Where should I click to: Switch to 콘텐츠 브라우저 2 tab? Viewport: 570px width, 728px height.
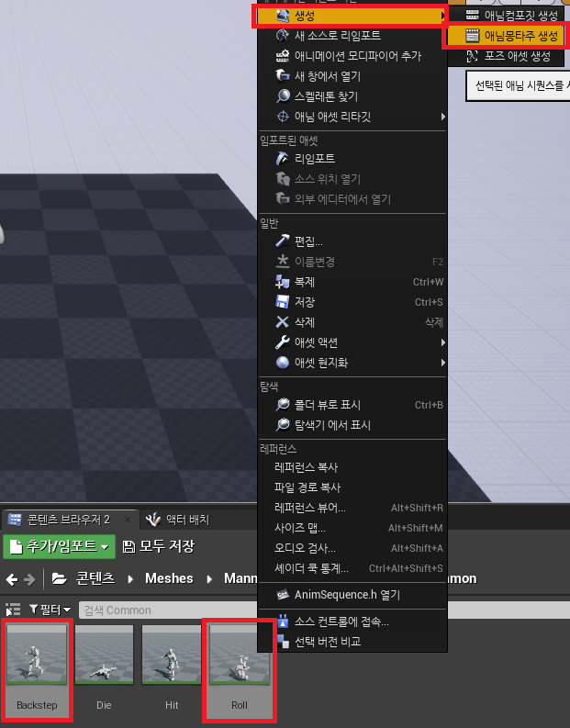pos(69,520)
